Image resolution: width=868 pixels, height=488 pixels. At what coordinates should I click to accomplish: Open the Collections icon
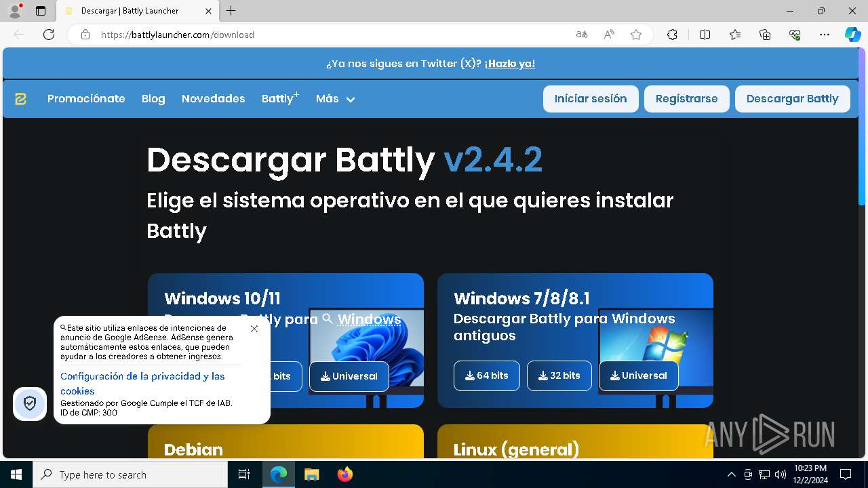[x=765, y=35]
